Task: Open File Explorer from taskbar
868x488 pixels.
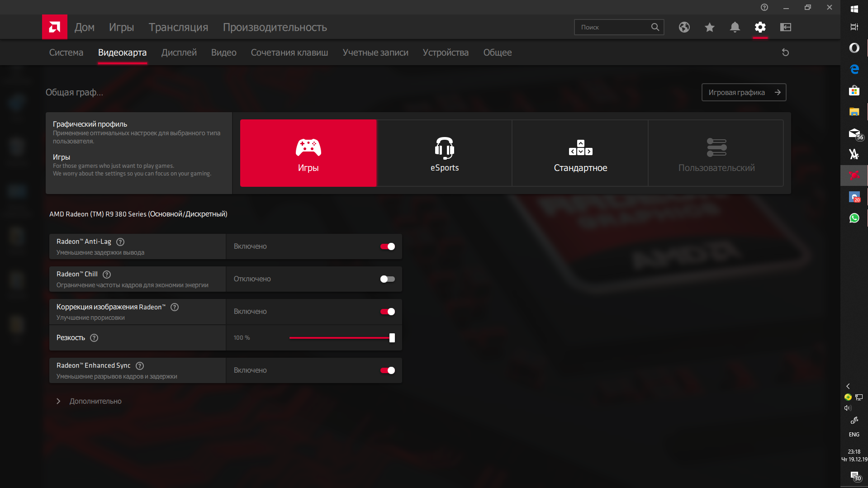Action: (854, 112)
